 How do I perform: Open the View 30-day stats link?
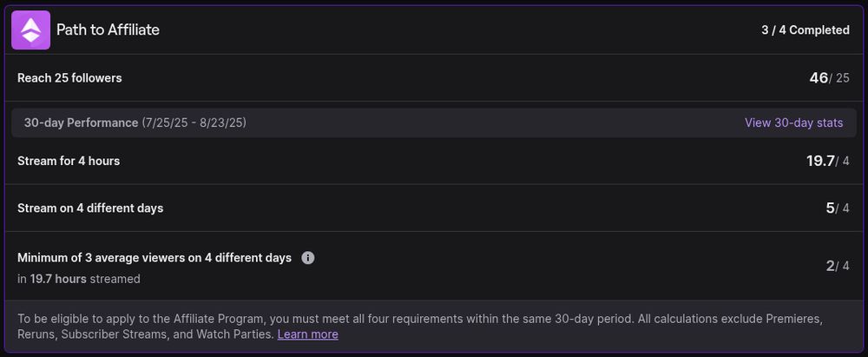(x=793, y=122)
